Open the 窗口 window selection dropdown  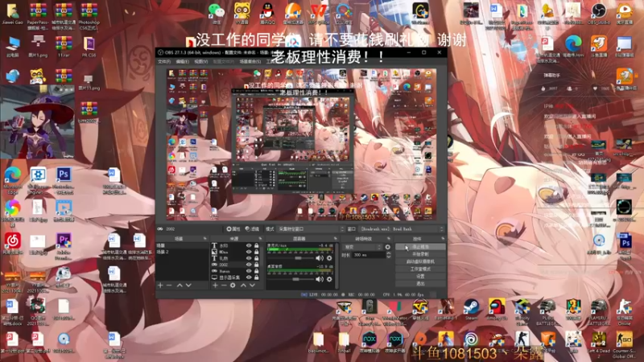click(x=402, y=229)
